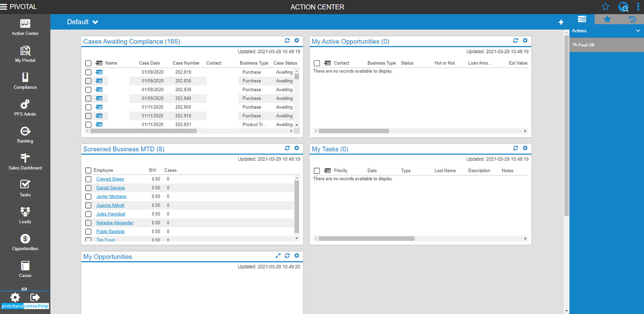Image resolution: width=644 pixels, height=314 pixels.
Task: Click the logout icon in bottom sidebar
Action: (35, 297)
